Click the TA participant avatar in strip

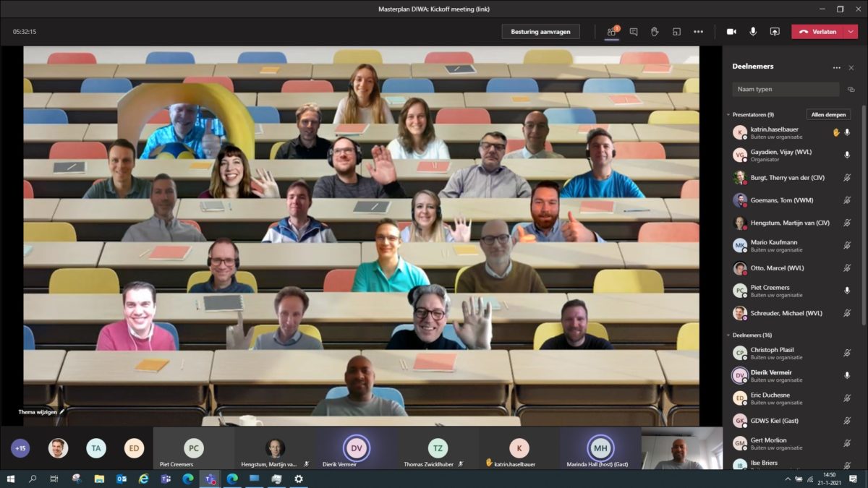click(96, 448)
